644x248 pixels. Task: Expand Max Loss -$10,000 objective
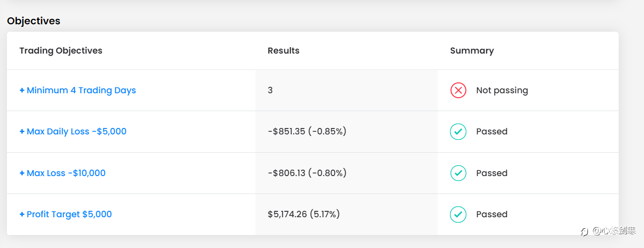pyautogui.click(x=63, y=173)
